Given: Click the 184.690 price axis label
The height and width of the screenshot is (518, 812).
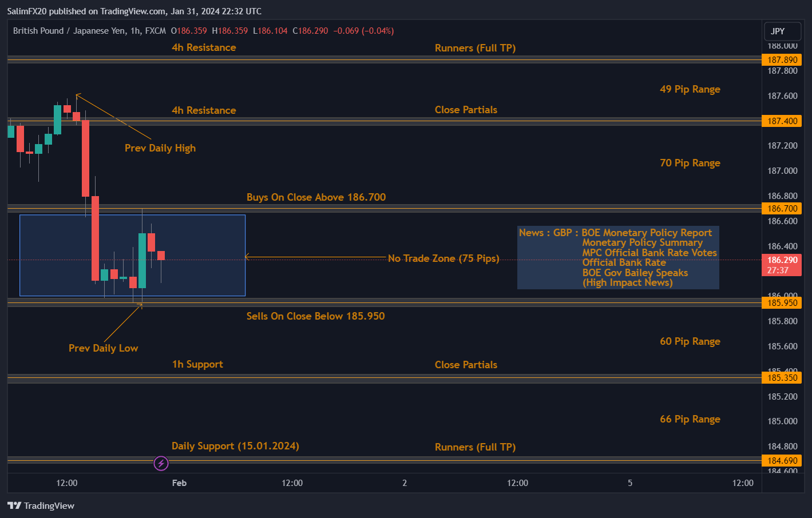Looking at the screenshot, I should click(x=782, y=461).
